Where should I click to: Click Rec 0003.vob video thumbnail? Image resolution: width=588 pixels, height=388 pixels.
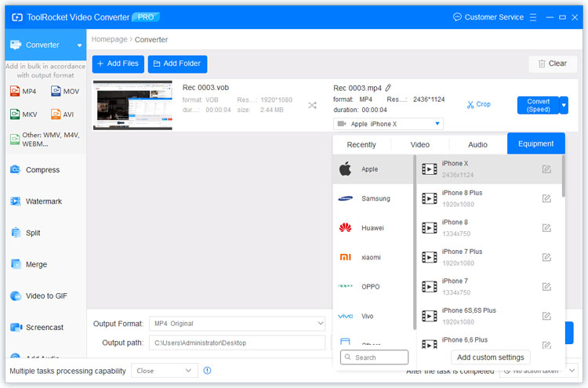tap(132, 105)
